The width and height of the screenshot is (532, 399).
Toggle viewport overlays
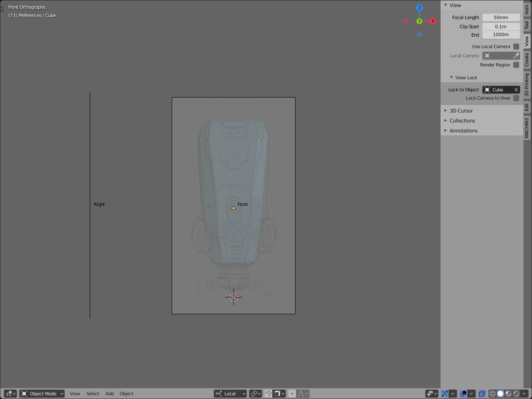click(463, 394)
